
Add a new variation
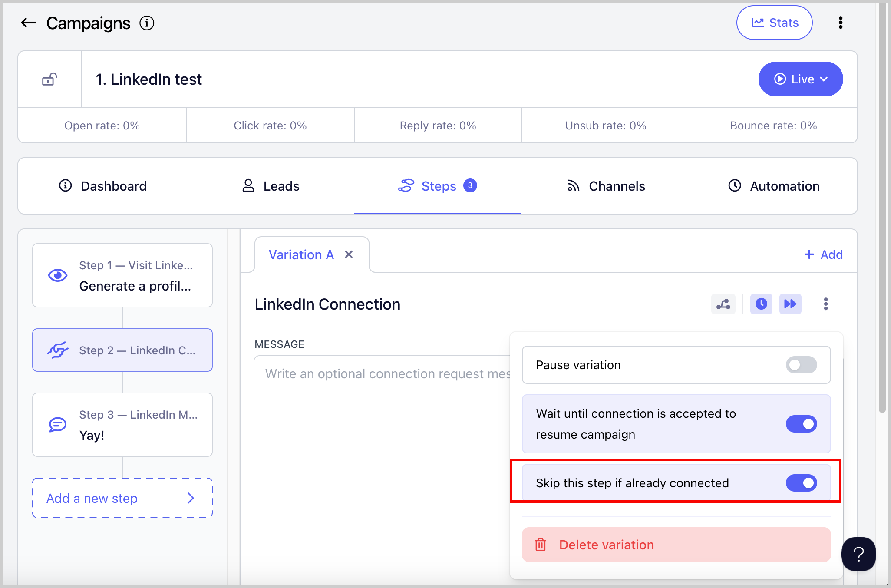click(x=823, y=254)
